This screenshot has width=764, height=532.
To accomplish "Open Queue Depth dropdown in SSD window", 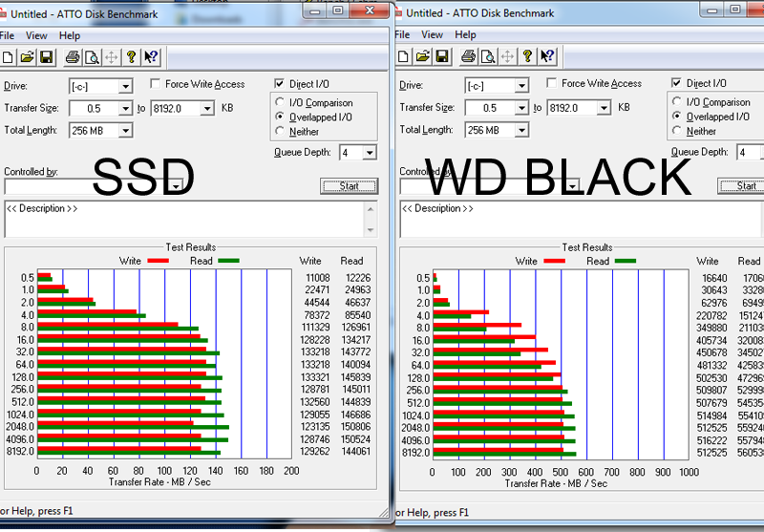I will [370, 153].
